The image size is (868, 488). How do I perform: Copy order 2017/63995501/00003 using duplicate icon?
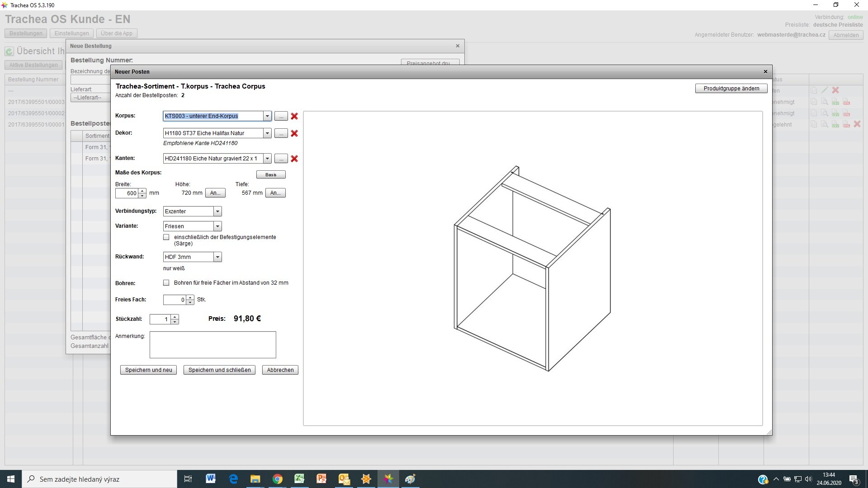point(814,102)
